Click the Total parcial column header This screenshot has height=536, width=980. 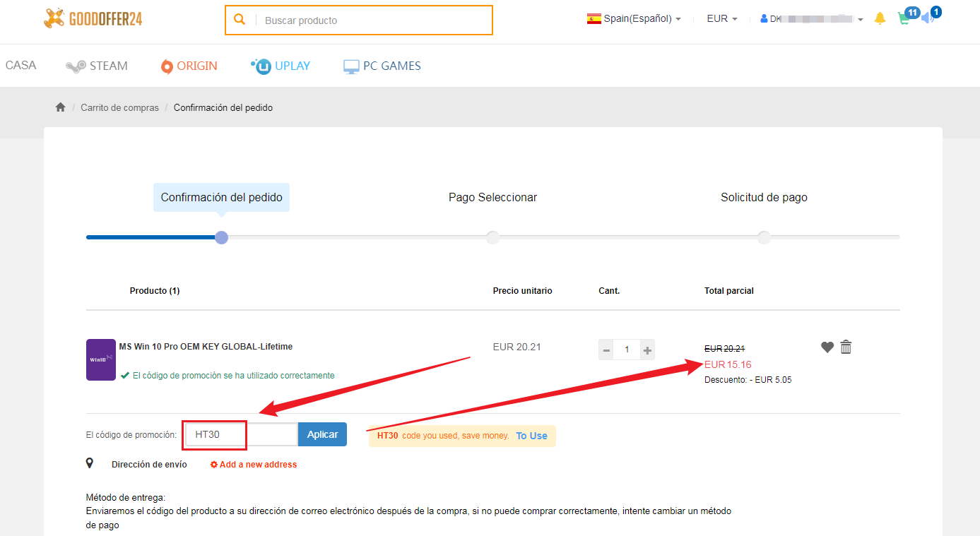[x=729, y=291]
